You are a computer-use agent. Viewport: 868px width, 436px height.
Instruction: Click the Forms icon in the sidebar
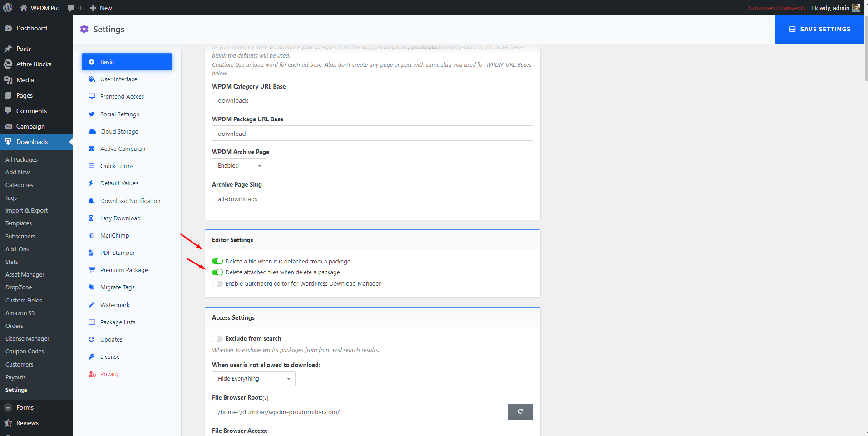(x=8, y=407)
